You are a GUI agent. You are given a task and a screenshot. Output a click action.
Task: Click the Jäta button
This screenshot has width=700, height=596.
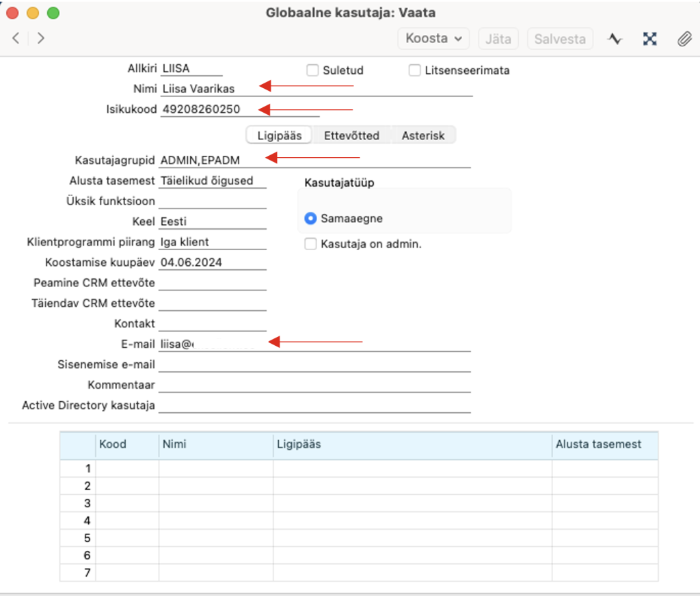498,39
